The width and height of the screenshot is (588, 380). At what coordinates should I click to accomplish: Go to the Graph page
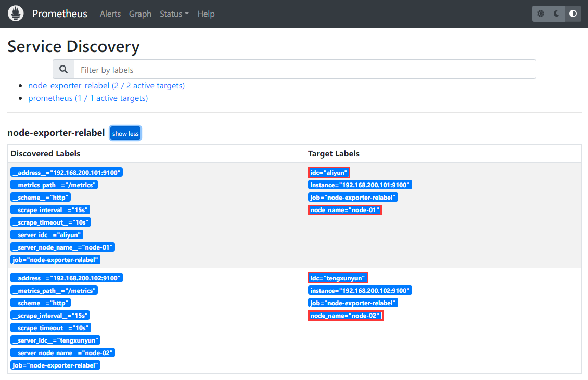click(140, 14)
